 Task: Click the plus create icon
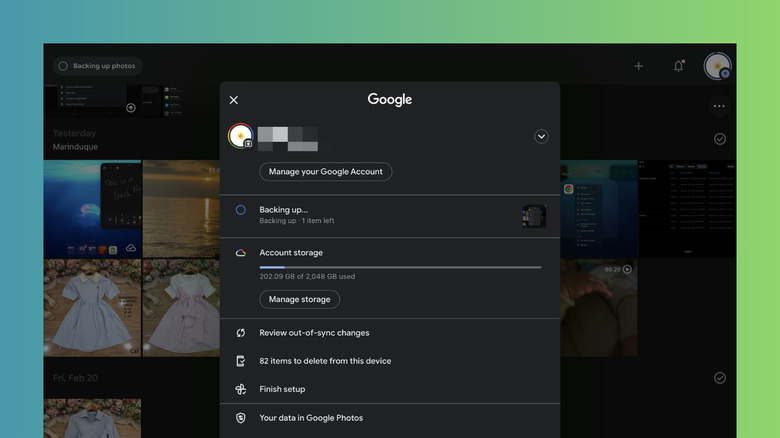(639, 66)
